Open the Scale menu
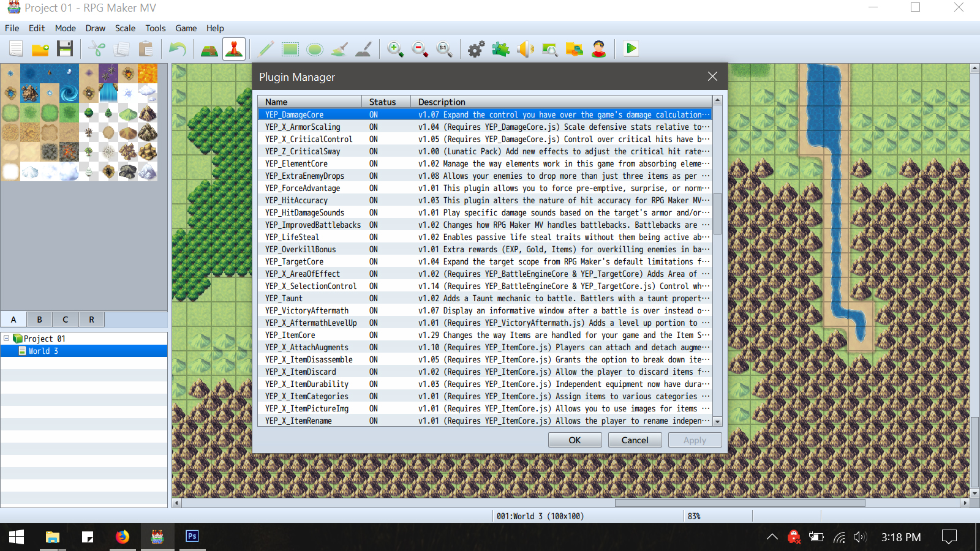The image size is (980, 551). point(126,28)
